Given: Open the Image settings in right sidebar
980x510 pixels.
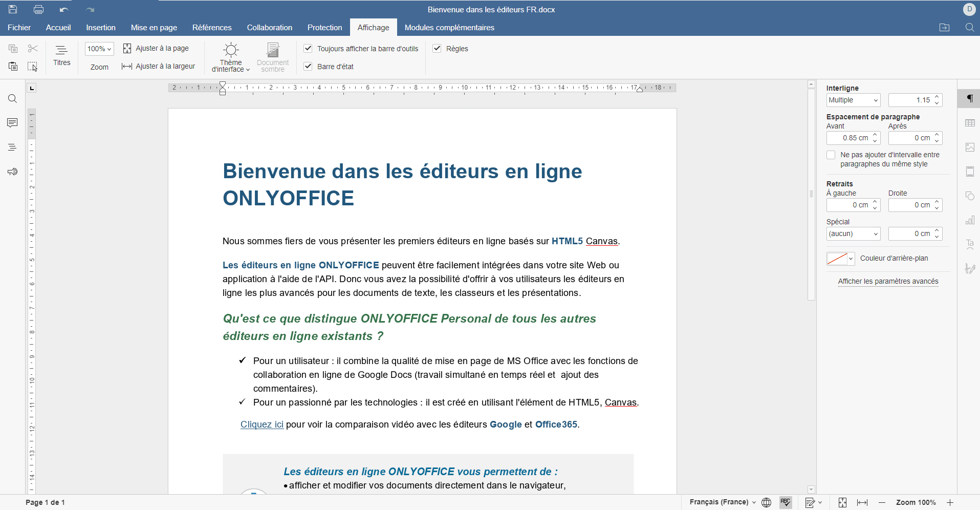Looking at the screenshot, I should (x=970, y=147).
